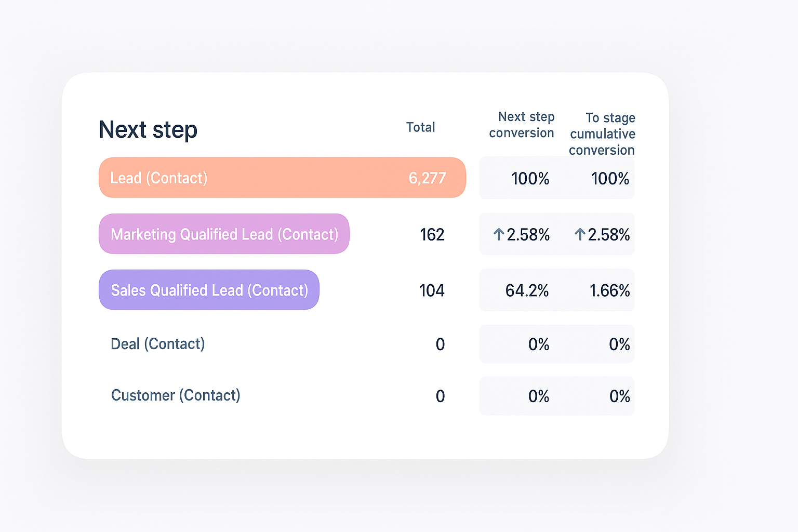The width and height of the screenshot is (798, 532).
Task: Click the Lead row 100% next step conversion
Action: 530,179
